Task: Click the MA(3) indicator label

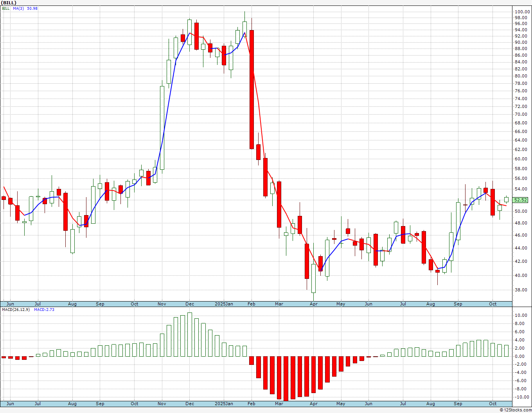Action: (19, 8)
